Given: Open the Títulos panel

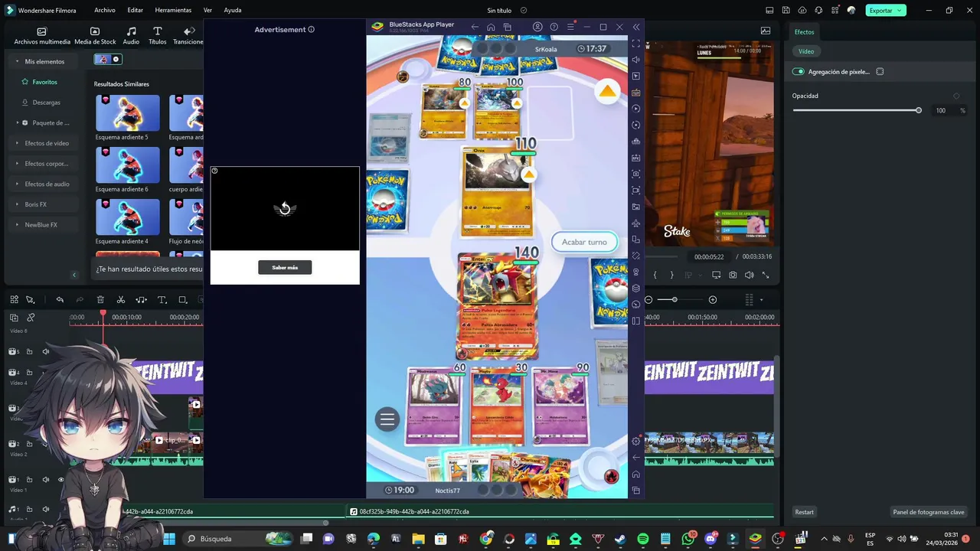Looking at the screenshot, I should [x=157, y=36].
